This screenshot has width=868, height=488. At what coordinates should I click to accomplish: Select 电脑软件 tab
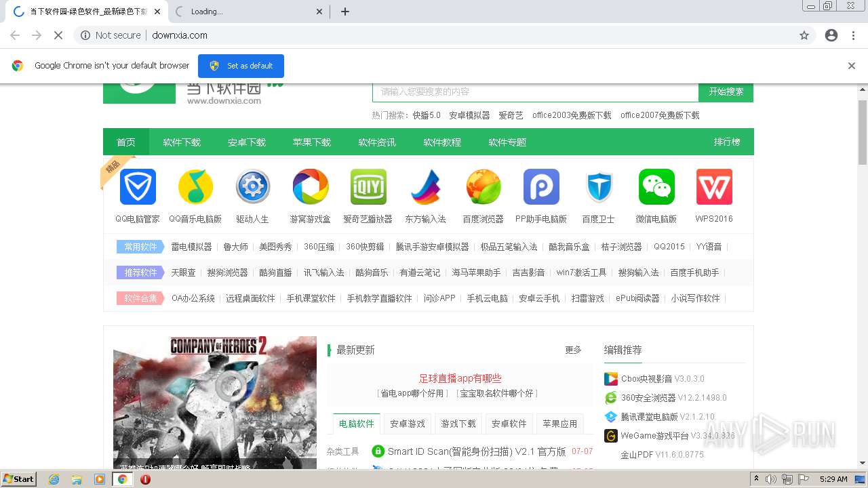357,424
